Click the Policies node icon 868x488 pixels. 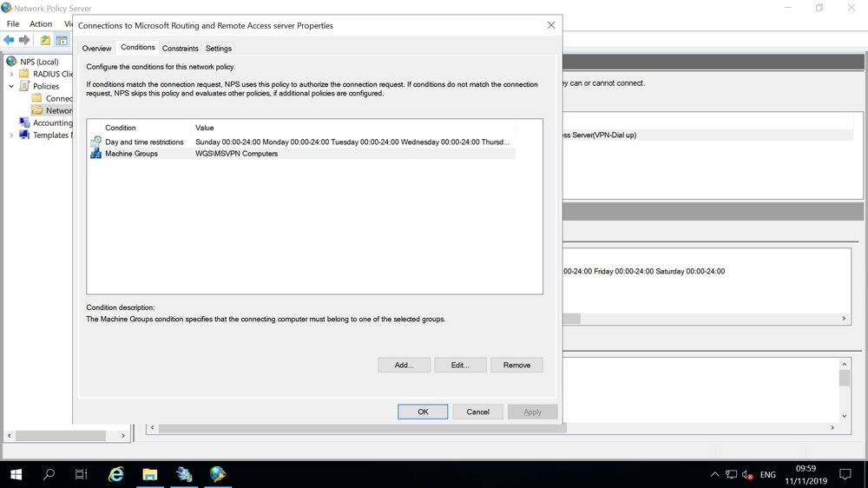click(x=24, y=86)
